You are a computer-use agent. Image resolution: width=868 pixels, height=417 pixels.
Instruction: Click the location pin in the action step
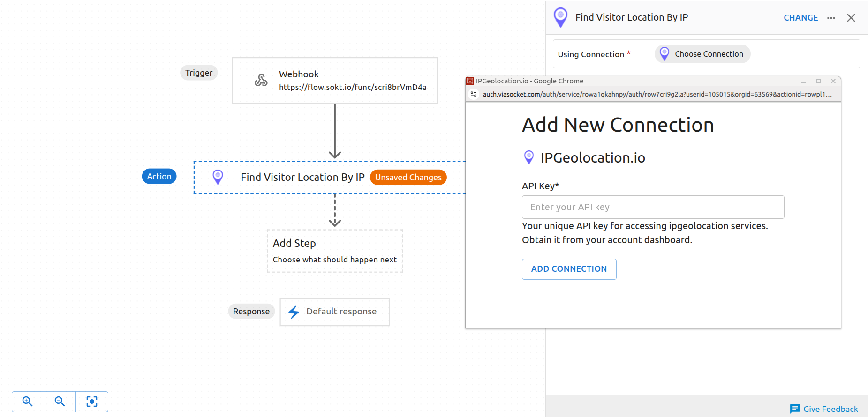click(x=218, y=177)
